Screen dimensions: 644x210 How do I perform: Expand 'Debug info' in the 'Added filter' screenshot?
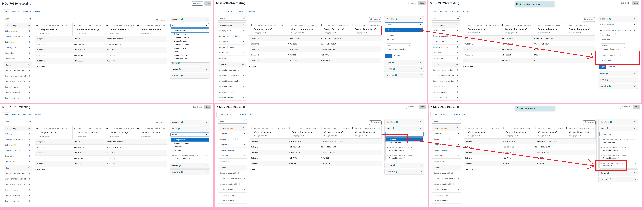(x=468, y=169)
